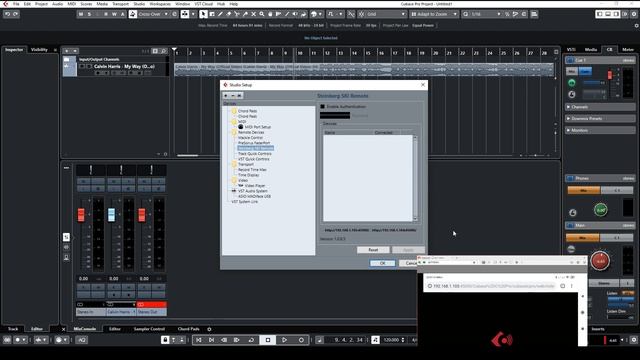
Task: Click the Show Left Zone layout icon
Action: click(x=600, y=14)
